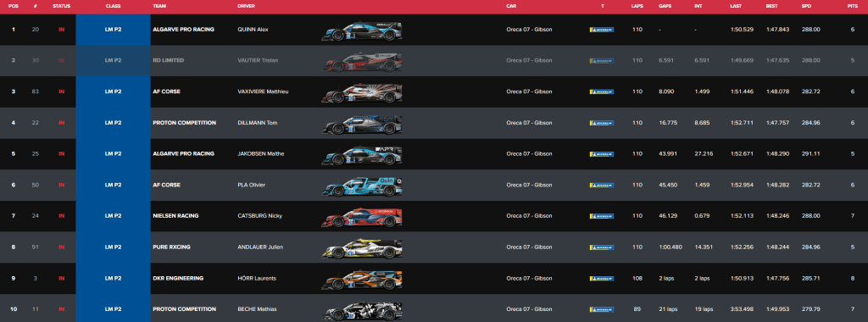Sort by the LAPS column header
The image size is (868, 322).
pos(637,6)
